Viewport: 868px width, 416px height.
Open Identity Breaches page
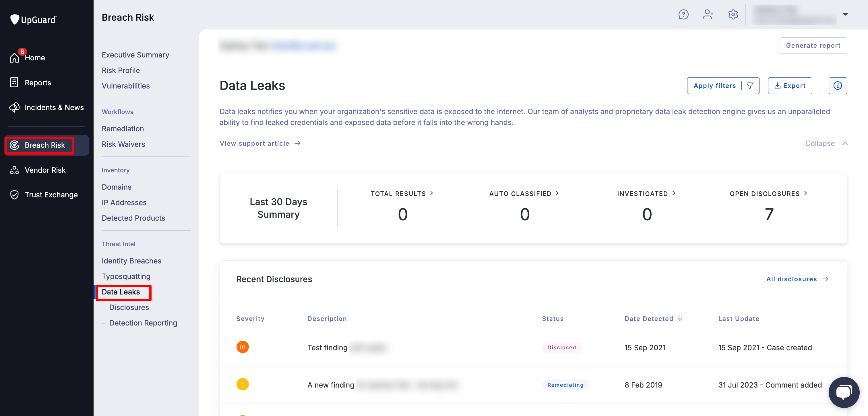[x=131, y=261]
